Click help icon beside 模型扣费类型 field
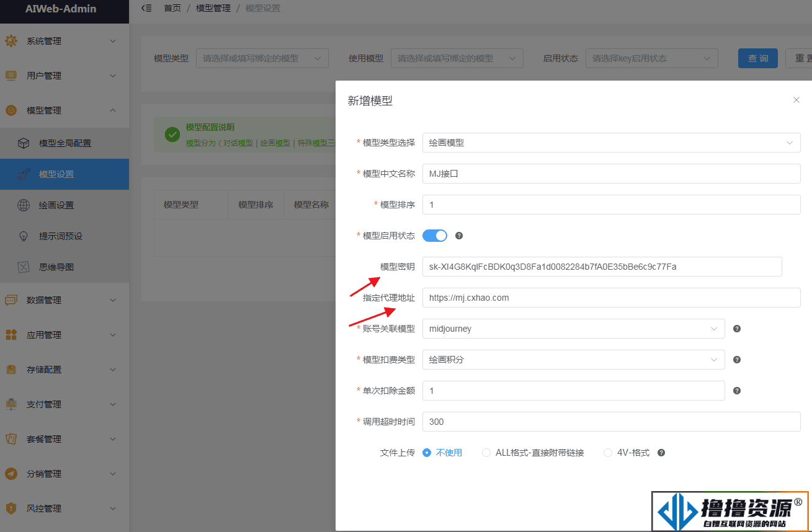This screenshot has width=812, height=532. click(737, 360)
